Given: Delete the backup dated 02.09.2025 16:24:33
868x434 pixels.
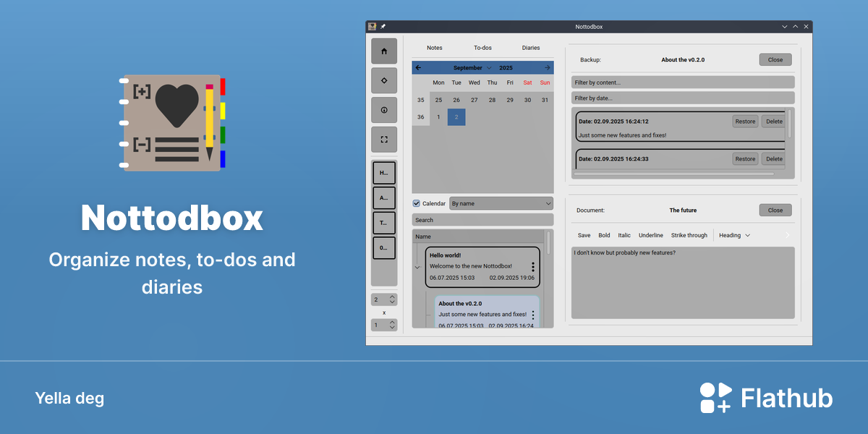Looking at the screenshot, I should click(773, 159).
